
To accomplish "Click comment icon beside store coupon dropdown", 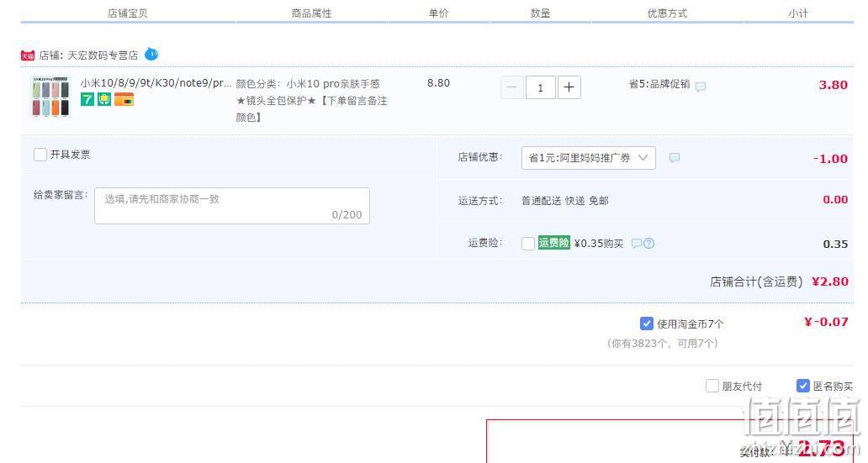I will pos(675,158).
